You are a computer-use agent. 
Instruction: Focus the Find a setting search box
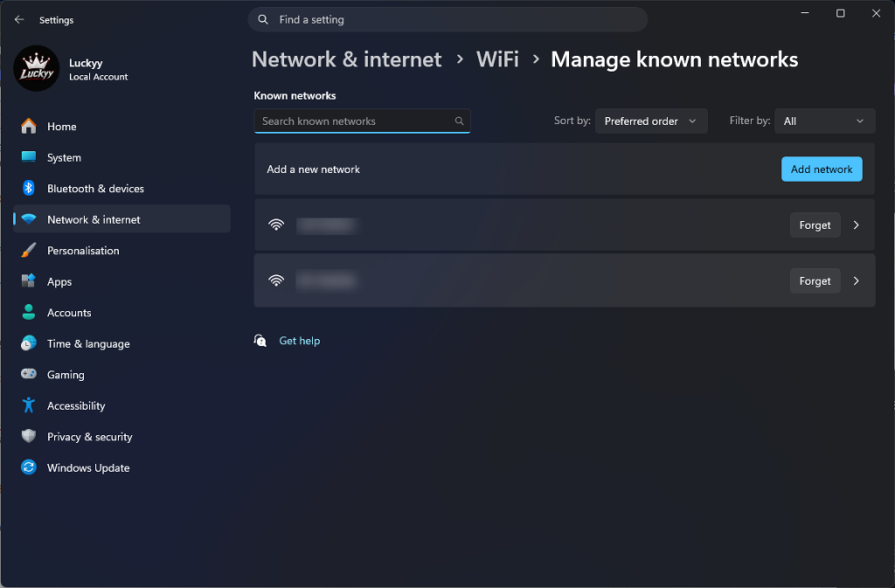tap(447, 19)
